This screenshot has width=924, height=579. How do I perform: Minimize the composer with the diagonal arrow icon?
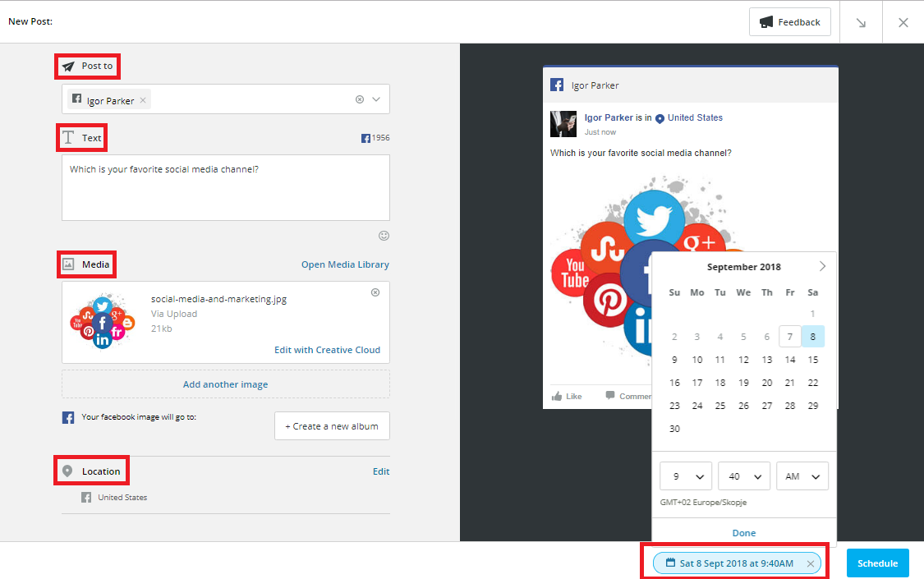(861, 22)
